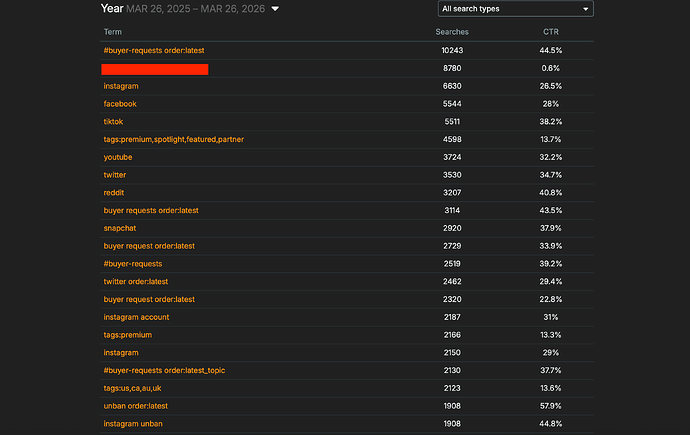Select the 43.5% CTR value
The height and width of the screenshot is (435, 690).
click(x=551, y=211)
